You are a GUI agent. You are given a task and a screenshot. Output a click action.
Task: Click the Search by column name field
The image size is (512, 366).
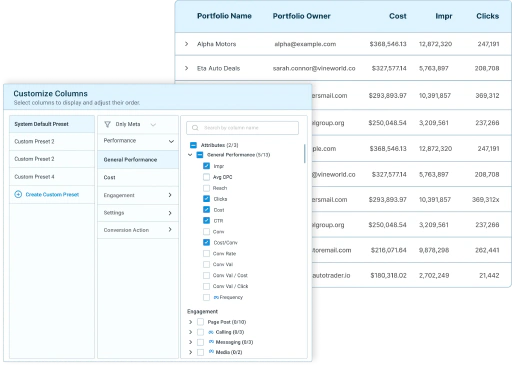pyautogui.click(x=242, y=128)
